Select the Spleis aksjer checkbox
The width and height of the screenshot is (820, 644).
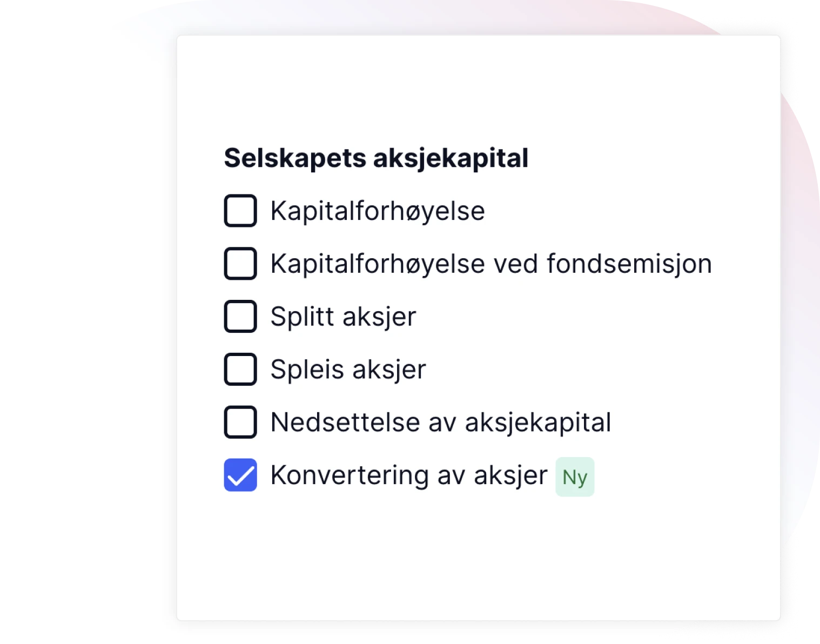coord(240,370)
